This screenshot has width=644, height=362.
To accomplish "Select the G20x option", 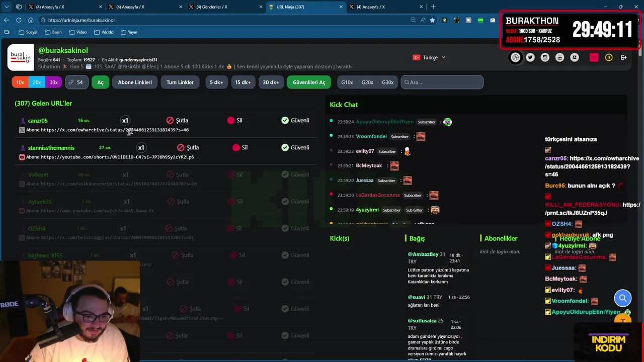I will pos(367,82).
